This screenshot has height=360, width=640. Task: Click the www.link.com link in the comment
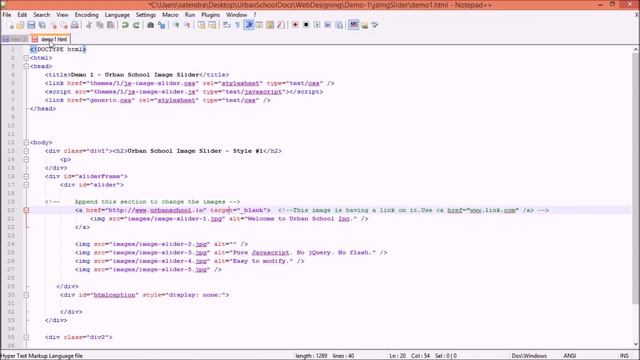(x=492, y=210)
